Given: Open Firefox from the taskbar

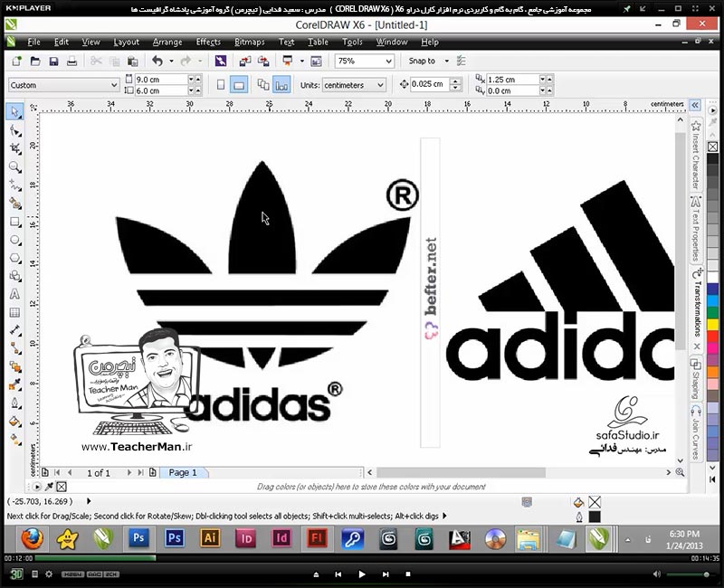Looking at the screenshot, I should coord(32,538).
